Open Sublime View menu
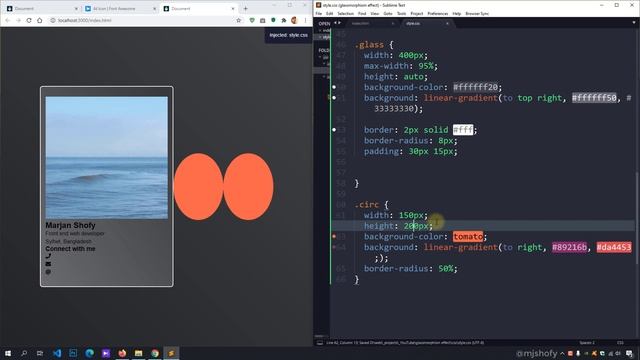 [375, 13]
